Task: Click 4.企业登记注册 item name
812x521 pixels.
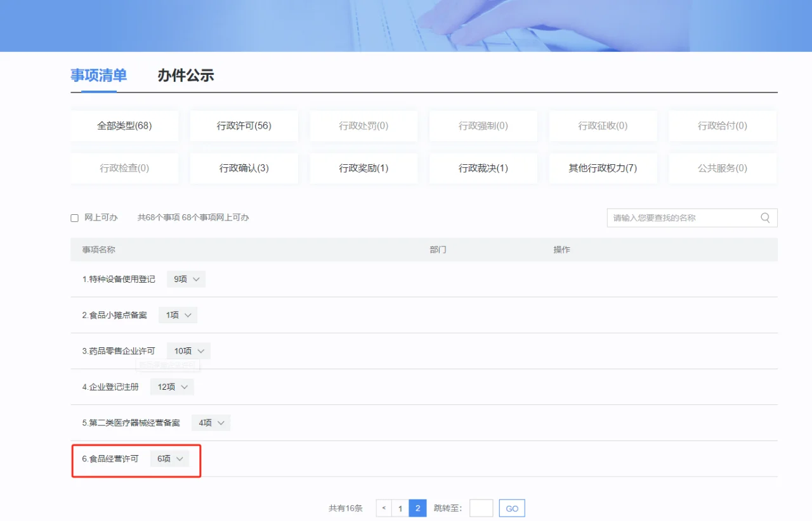Action: (x=110, y=387)
